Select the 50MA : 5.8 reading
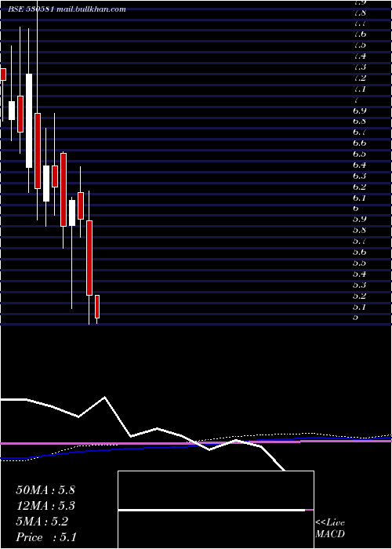392x549 pixels. tap(45, 490)
